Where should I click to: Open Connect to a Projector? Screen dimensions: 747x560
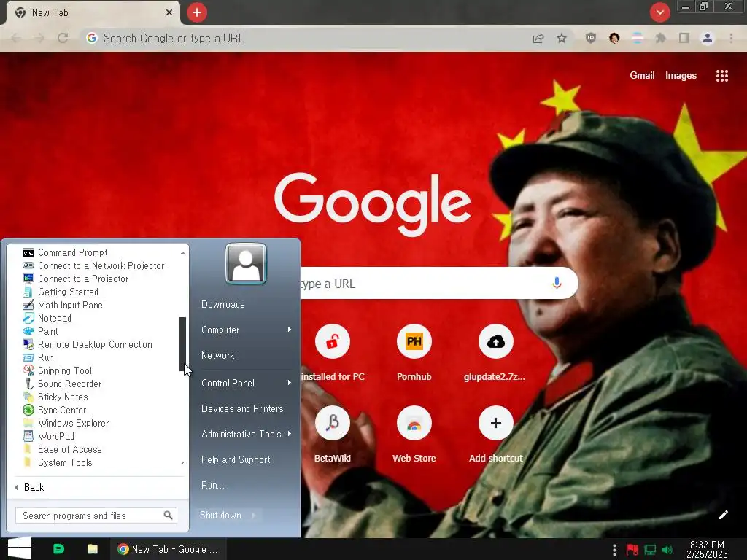[75, 279]
